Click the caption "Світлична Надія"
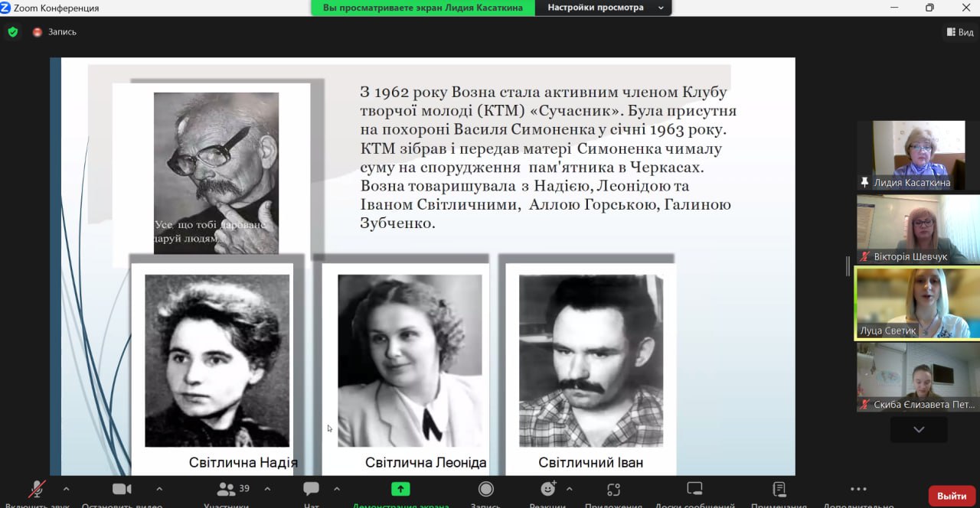This screenshot has height=508, width=980. (243, 463)
